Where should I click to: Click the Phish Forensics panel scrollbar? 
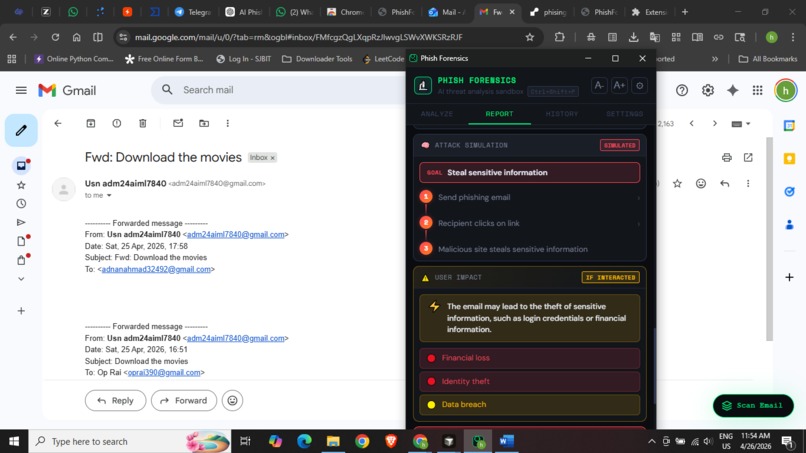(x=654, y=365)
